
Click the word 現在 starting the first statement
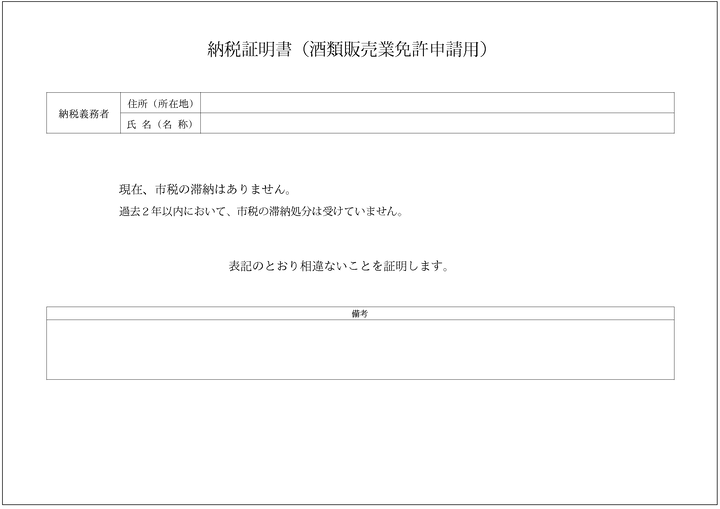coord(130,190)
